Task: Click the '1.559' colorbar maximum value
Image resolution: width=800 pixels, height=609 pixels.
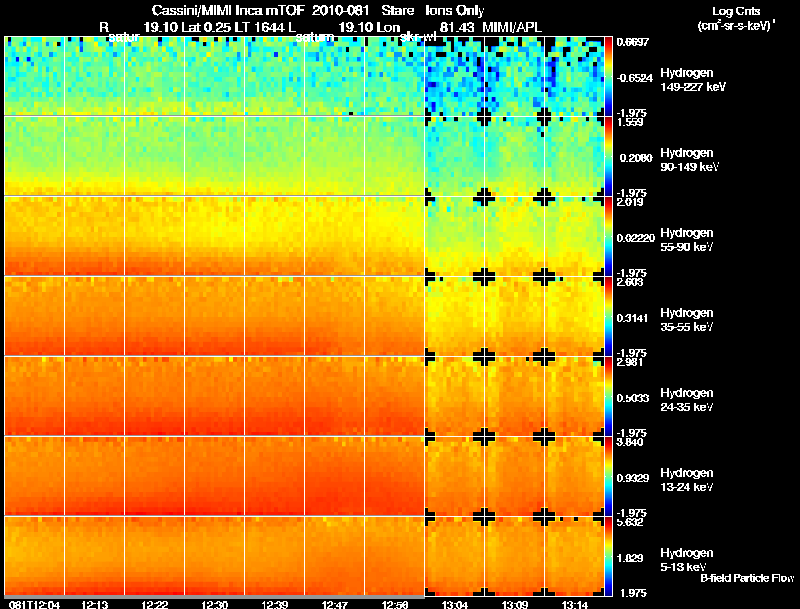Action: click(x=630, y=122)
